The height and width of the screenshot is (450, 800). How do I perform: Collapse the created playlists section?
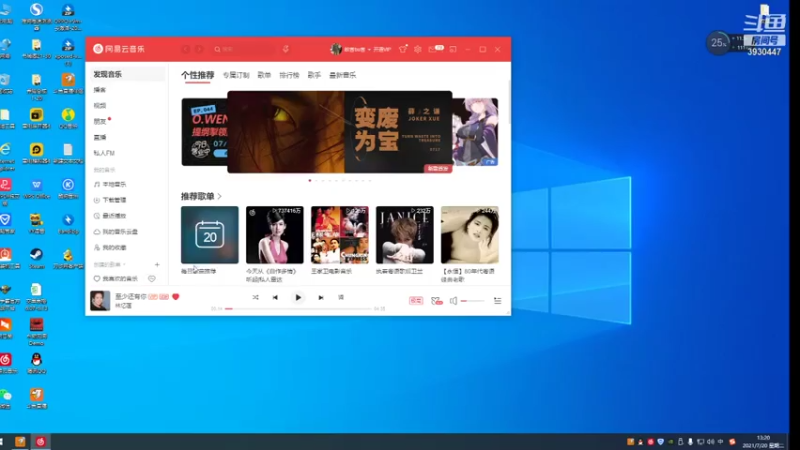pyautogui.click(x=110, y=264)
